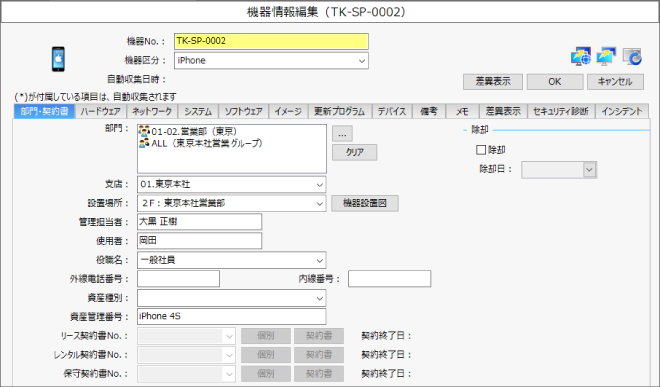660x387 pixels.
Task: Open the 除却日 date dropdown
Action: tap(559, 170)
